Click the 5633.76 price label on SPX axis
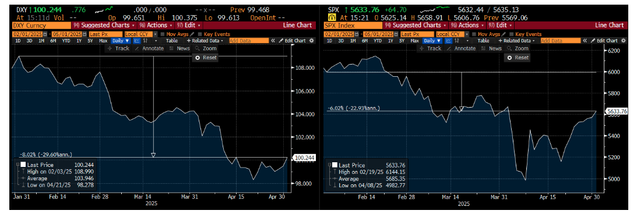Screen dimensions: 644x221 coord(616,110)
